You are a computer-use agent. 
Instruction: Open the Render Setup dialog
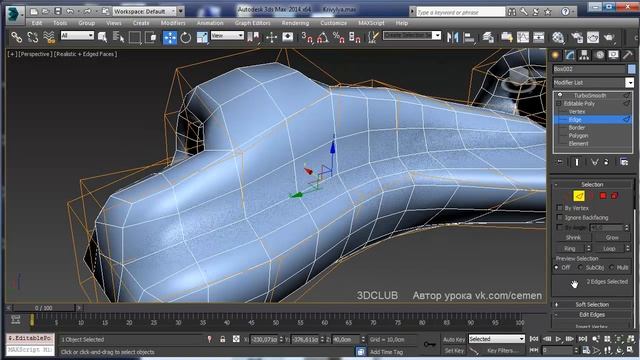pos(577,38)
